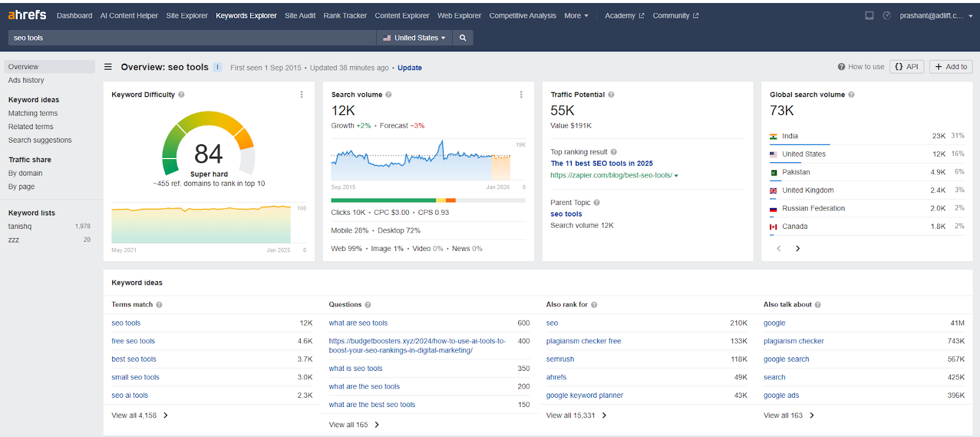The width and height of the screenshot is (980, 437).
Task: Click the Keyword Difficulty gauge
Action: click(x=208, y=143)
